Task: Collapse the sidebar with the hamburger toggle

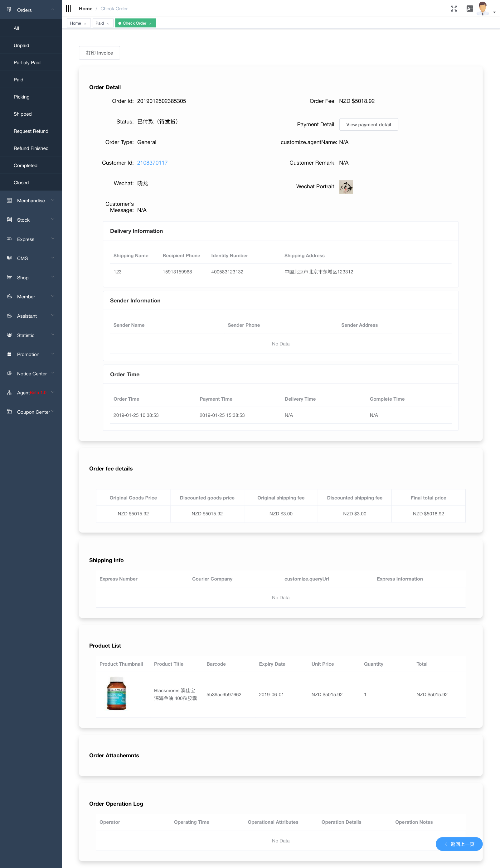Action: coord(69,8)
